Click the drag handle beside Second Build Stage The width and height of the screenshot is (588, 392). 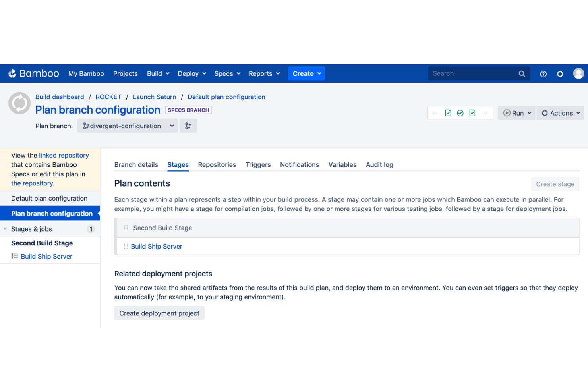126,227
